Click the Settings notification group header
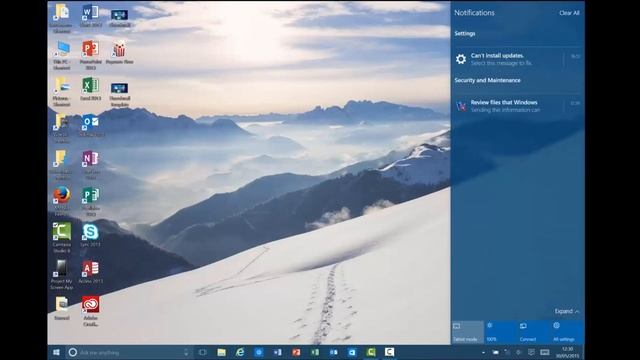 pyautogui.click(x=465, y=33)
